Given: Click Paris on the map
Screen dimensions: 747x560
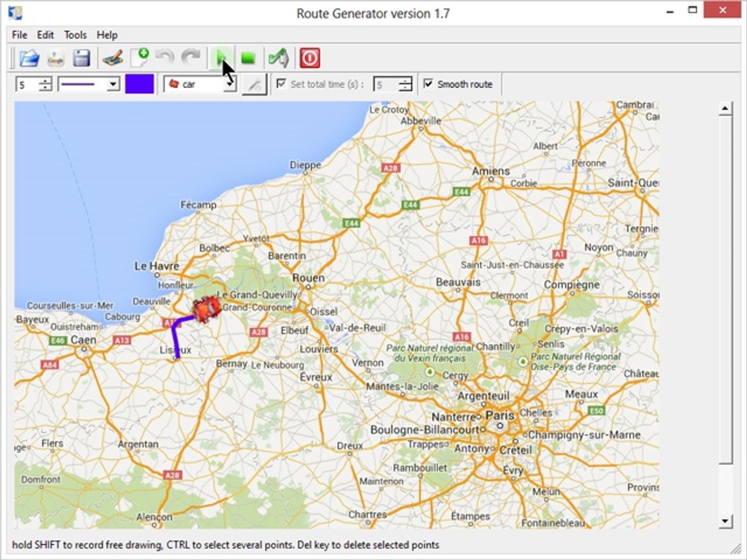Looking at the screenshot, I should (x=500, y=416).
